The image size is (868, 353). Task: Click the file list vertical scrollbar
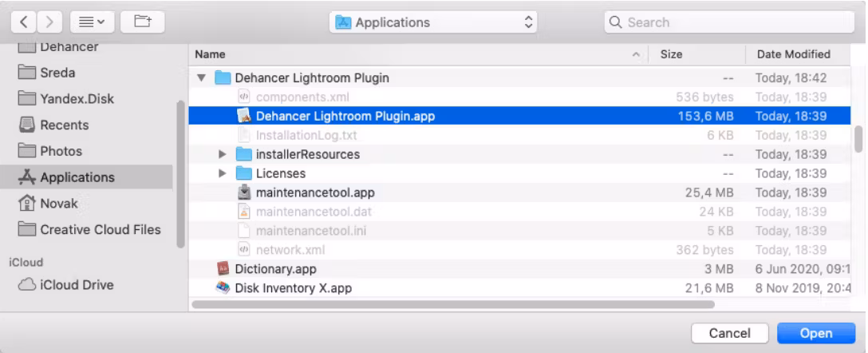click(x=858, y=138)
